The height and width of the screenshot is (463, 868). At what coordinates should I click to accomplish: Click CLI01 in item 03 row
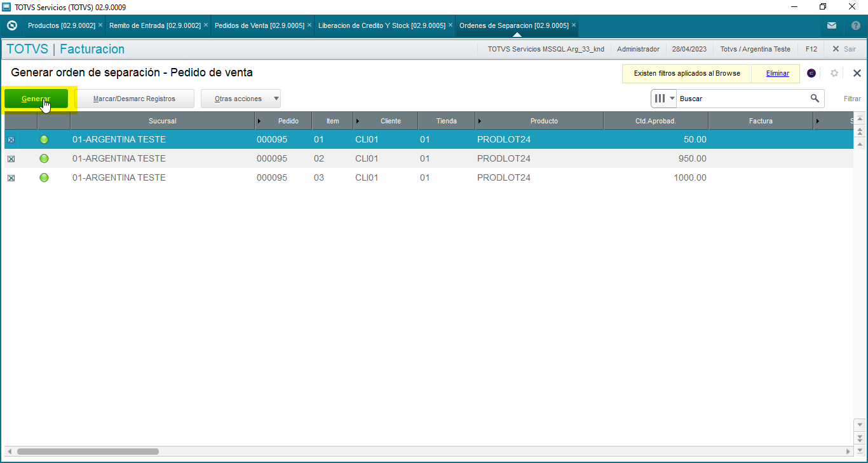367,177
